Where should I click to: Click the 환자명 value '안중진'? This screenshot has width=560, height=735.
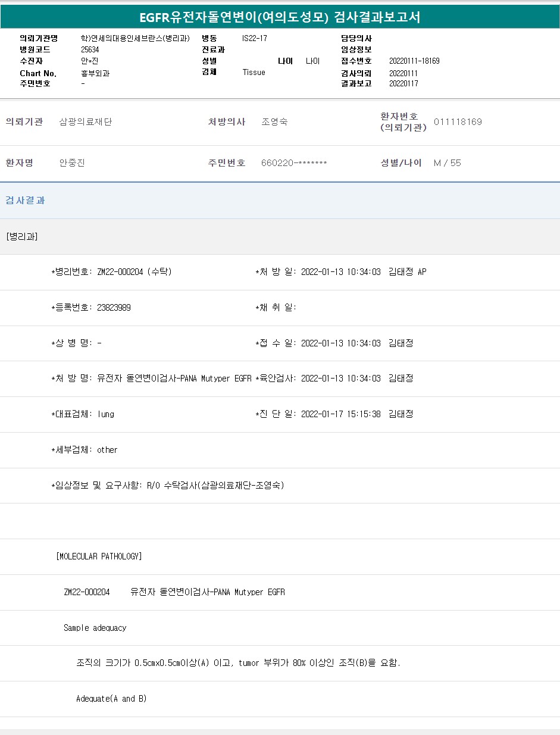click(72, 163)
